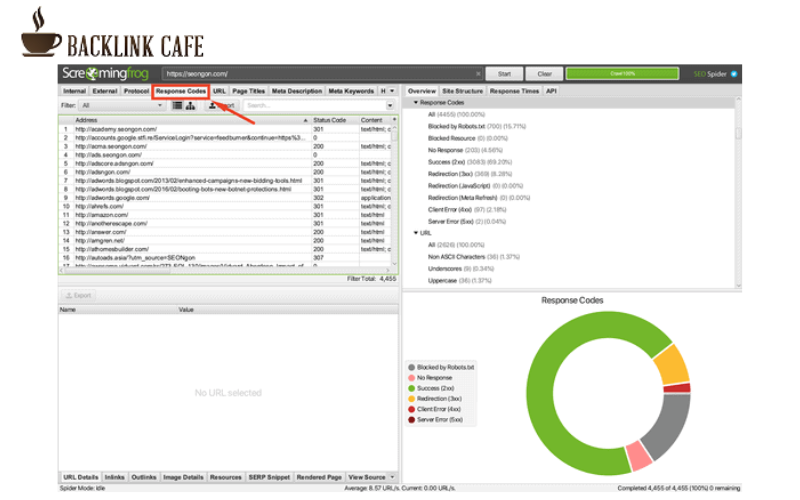This screenshot has width=800, height=500.
Task: Select Non ASCII Characters overview item
Action: pos(473,257)
